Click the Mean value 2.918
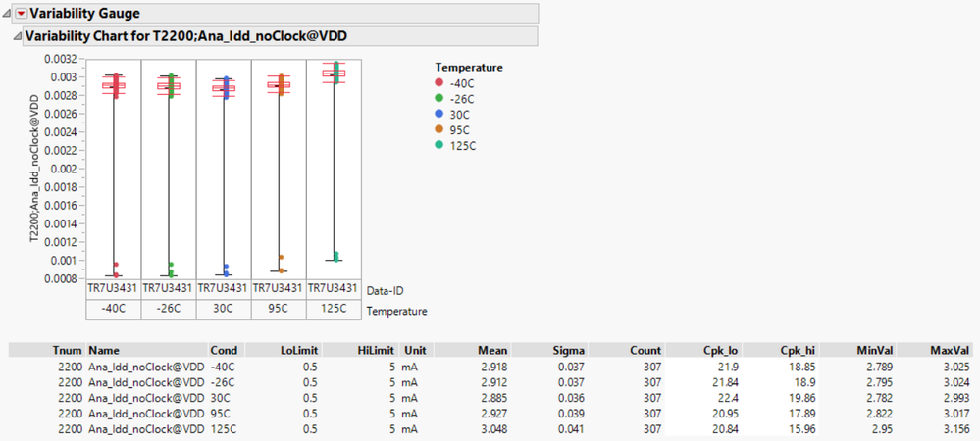This screenshot has height=441, width=980. tap(495, 367)
